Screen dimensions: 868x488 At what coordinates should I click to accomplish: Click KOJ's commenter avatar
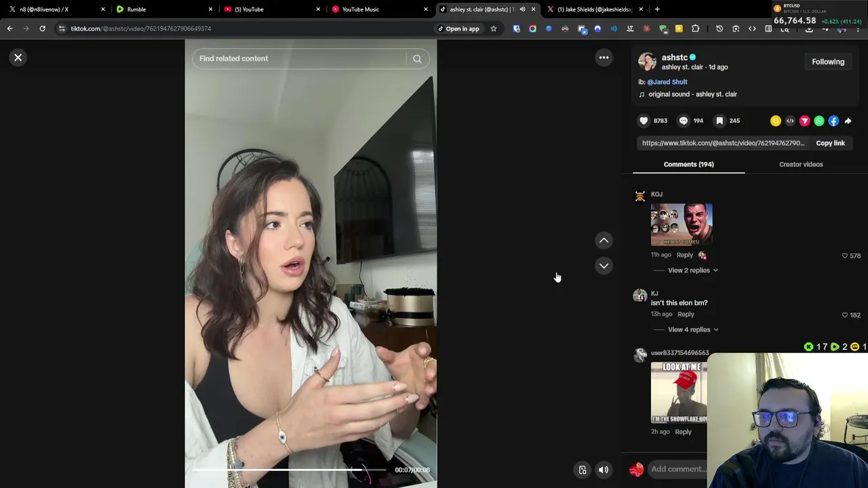coord(640,197)
